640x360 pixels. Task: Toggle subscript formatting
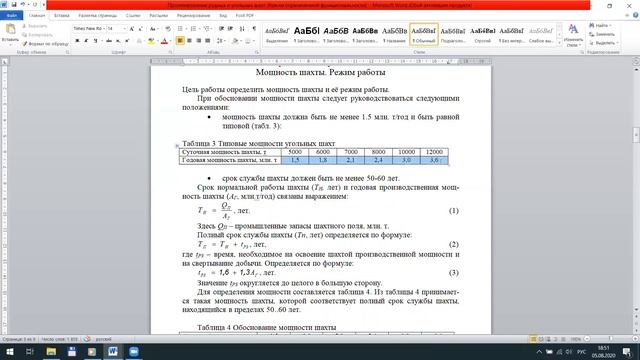coord(118,41)
